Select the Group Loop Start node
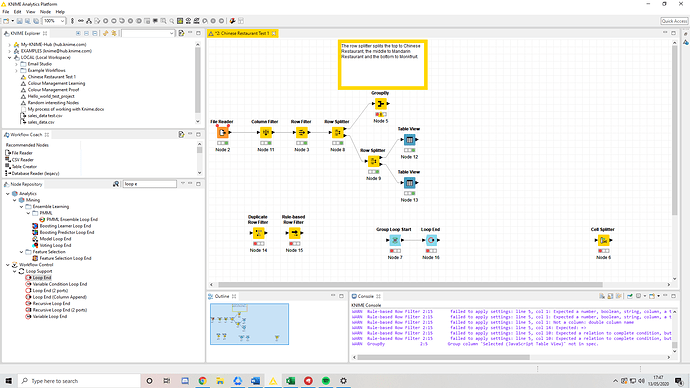 pyautogui.click(x=395, y=240)
